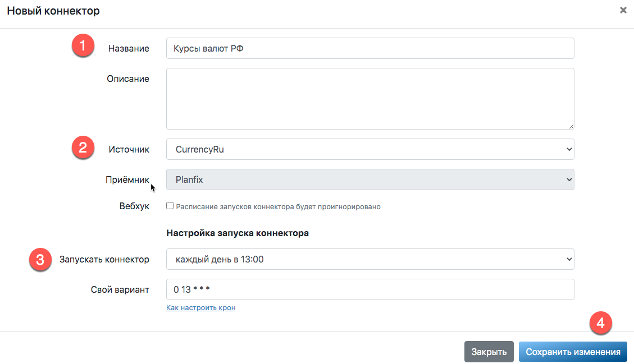Click inside the Описание text area
This screenshot has height=364, width=634.
coord(370,99)
